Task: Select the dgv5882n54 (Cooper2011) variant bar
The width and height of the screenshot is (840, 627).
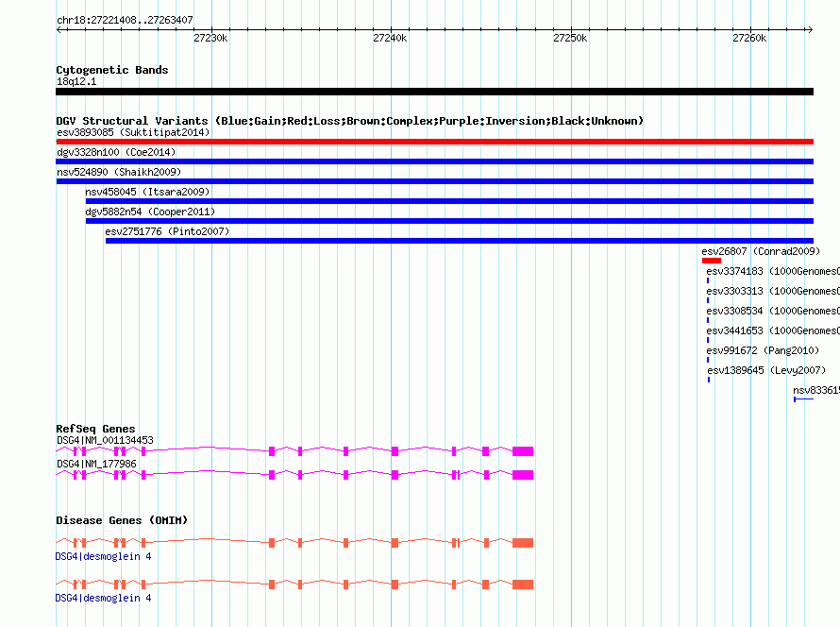Action: [449, 221]
